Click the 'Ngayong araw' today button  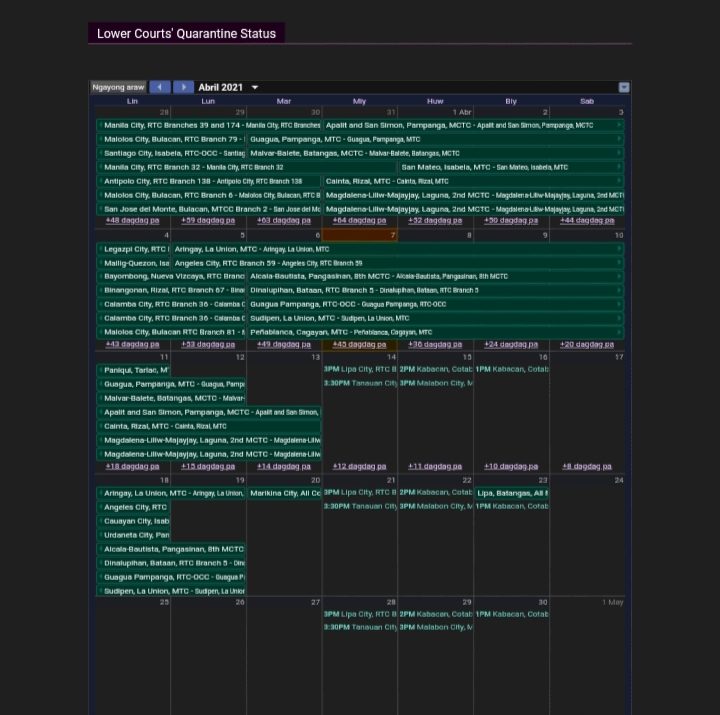pyautogui.click(x=119, y=88)
